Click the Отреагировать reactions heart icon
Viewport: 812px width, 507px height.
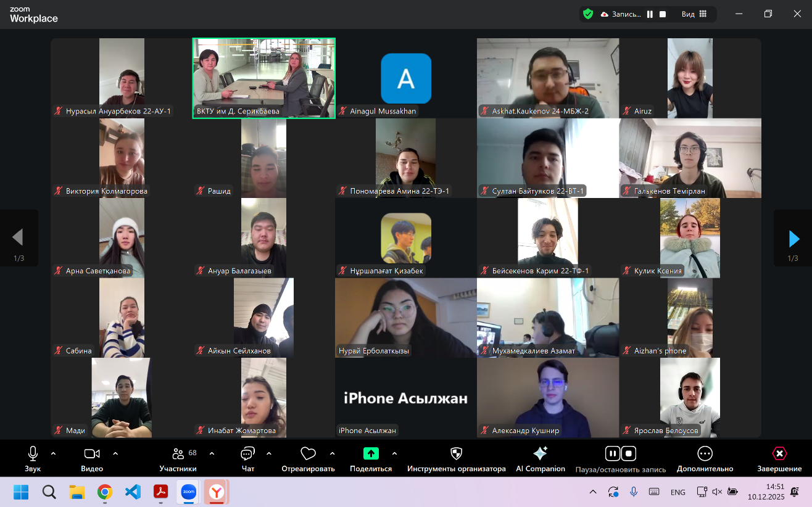tap(308, 454)
